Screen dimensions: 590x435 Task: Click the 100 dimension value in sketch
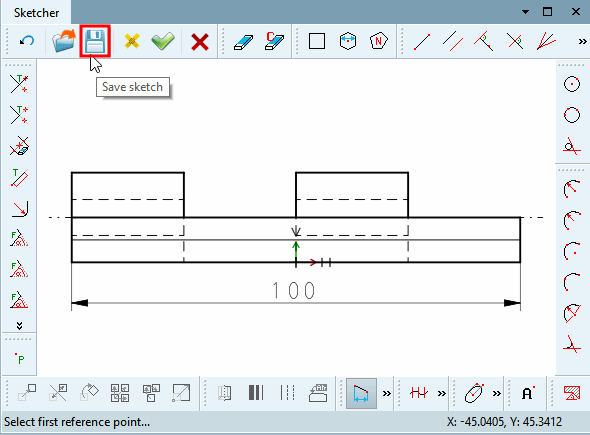(293, 290)
